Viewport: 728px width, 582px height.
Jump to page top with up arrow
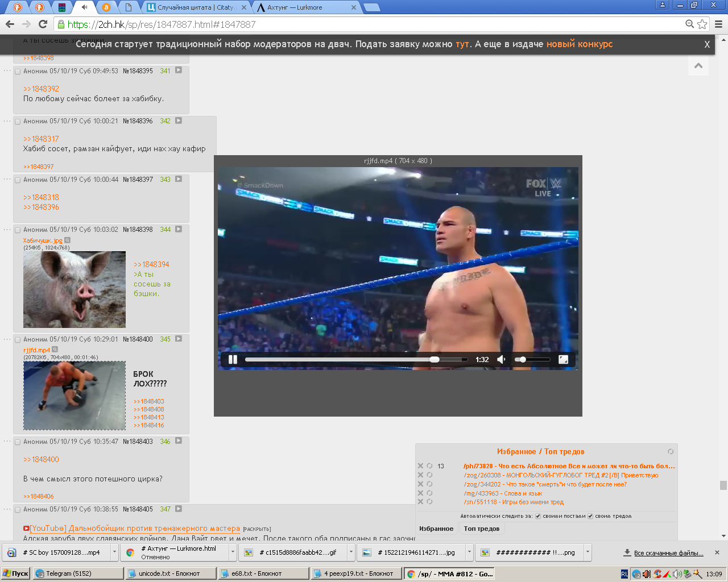698,66
